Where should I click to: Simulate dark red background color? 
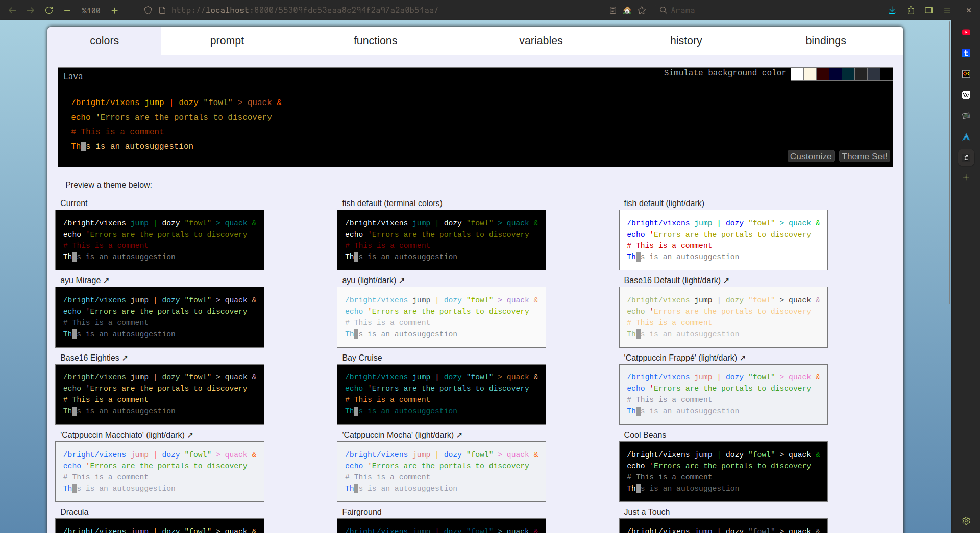(823, 74)
